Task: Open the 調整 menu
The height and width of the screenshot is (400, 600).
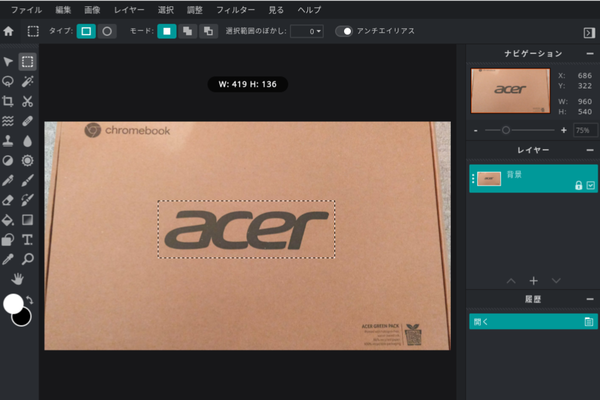Action: pos(195,10)
